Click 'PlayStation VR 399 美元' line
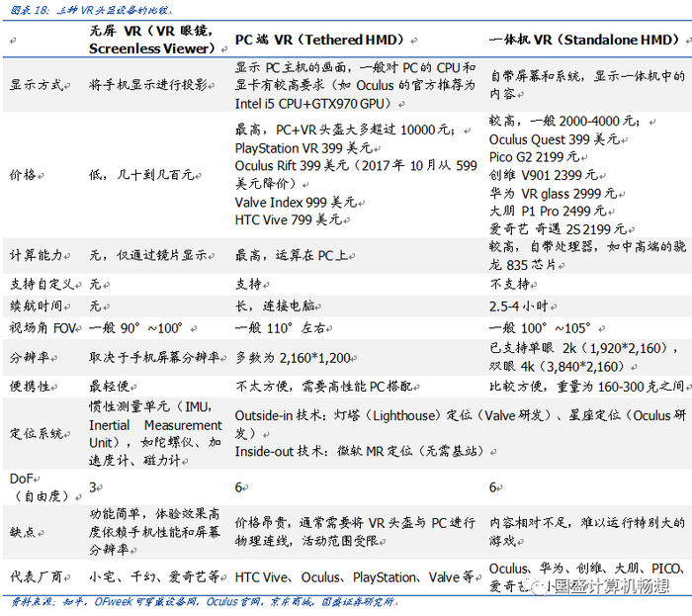Screen dimensions: 692x616 303,148
